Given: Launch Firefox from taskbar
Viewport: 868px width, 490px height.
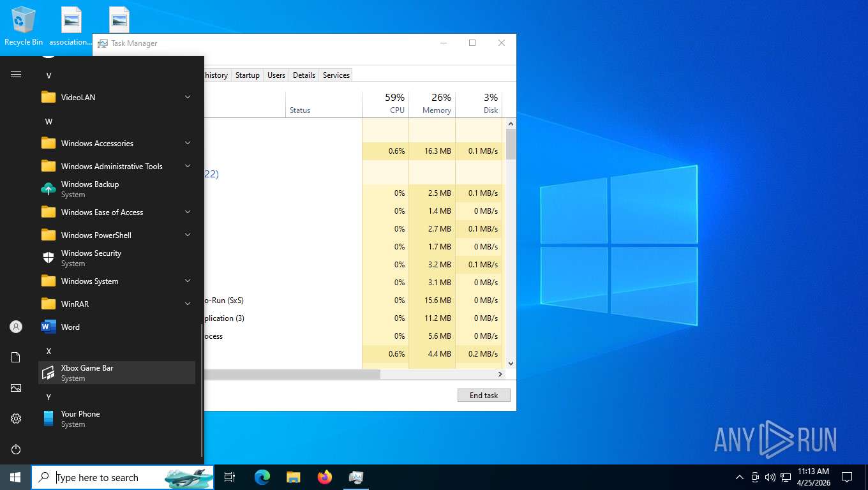Looking at the screenshot, I should [325, 477].
